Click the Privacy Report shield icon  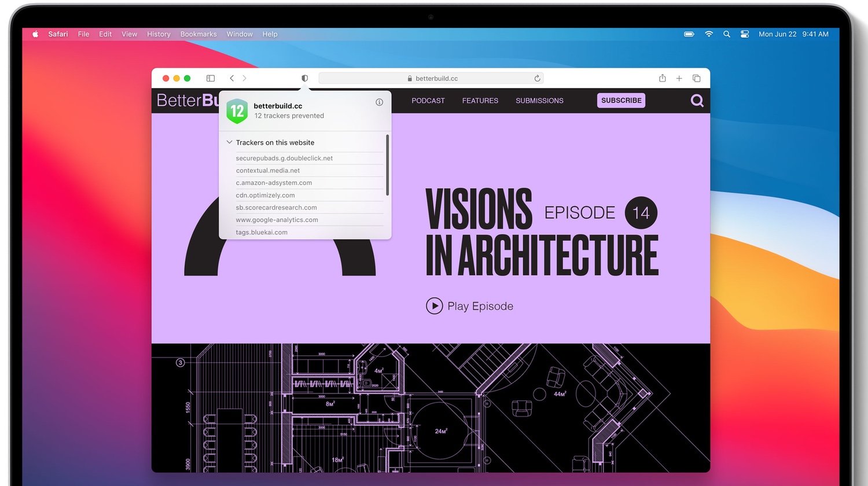point(305,78)
